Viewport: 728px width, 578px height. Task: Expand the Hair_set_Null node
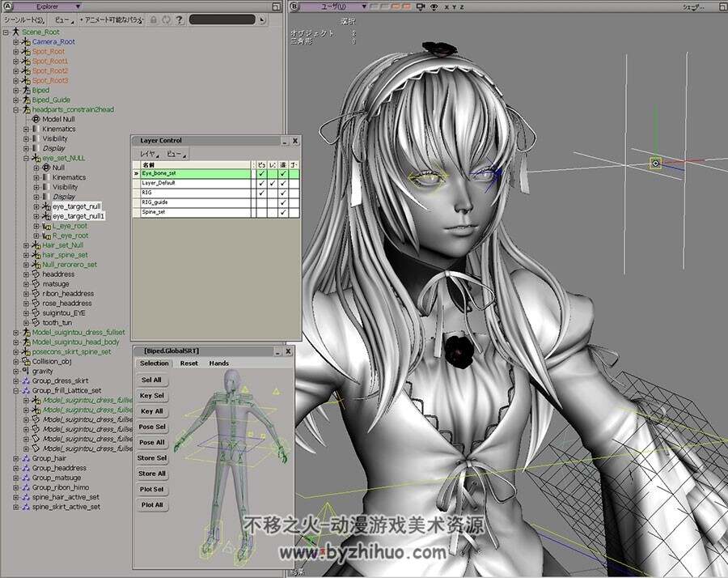click(26, 244)
